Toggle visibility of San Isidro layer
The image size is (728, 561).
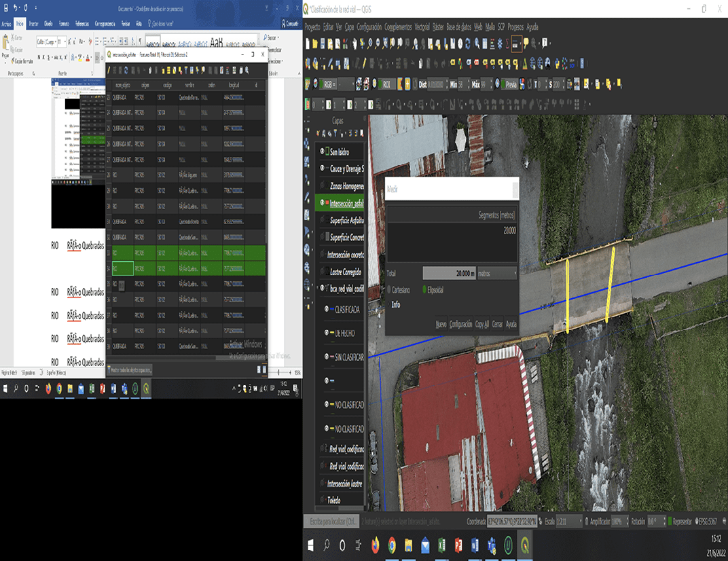[x=323, y=151]
